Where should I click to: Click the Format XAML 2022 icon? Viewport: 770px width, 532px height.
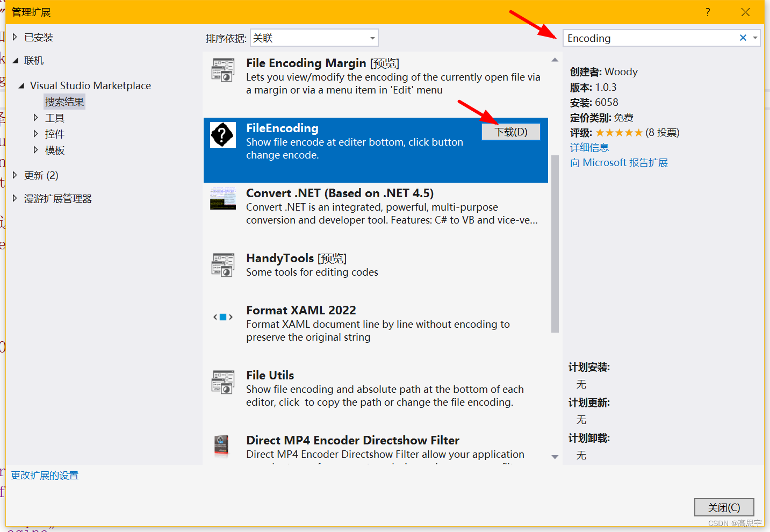tap(222, 317)
